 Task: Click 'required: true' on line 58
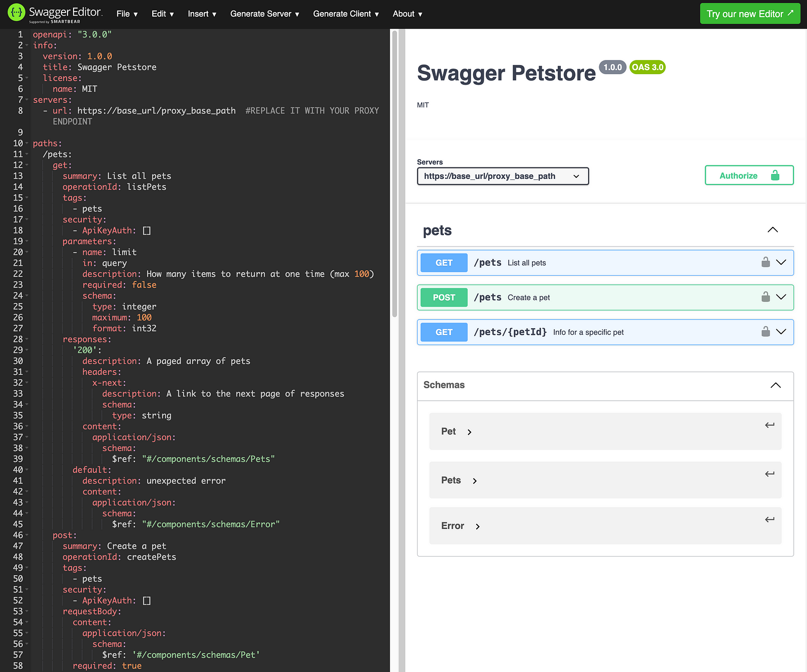[107, 666]
